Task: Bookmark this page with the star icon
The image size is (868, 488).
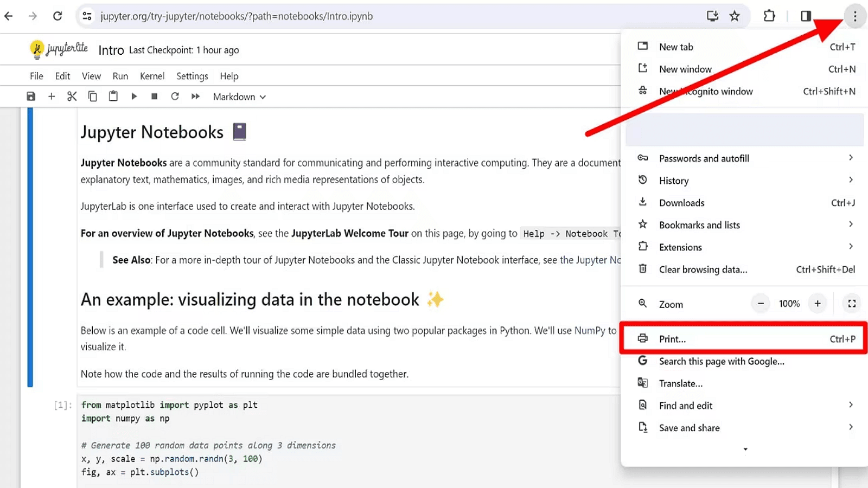Action: [x=735, y=16]
